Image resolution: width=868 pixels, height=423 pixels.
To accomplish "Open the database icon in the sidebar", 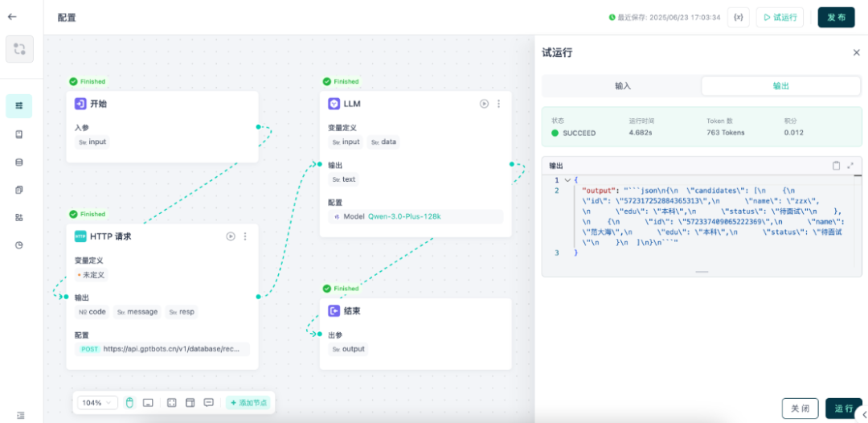I will [18, 162].
